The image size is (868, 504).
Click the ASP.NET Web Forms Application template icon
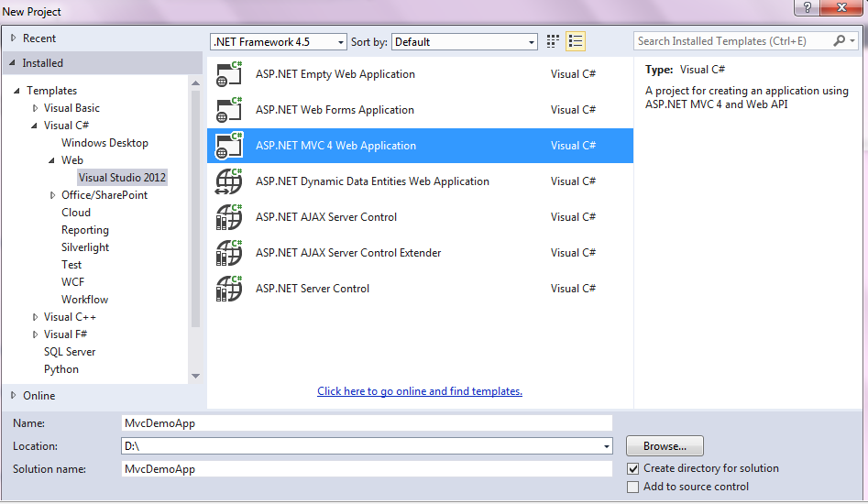(229, 110)
